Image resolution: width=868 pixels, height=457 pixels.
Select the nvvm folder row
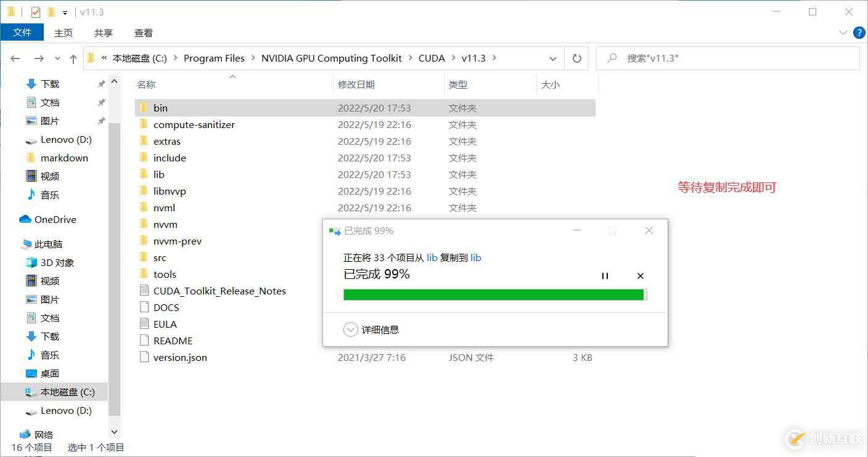point(365,224)
